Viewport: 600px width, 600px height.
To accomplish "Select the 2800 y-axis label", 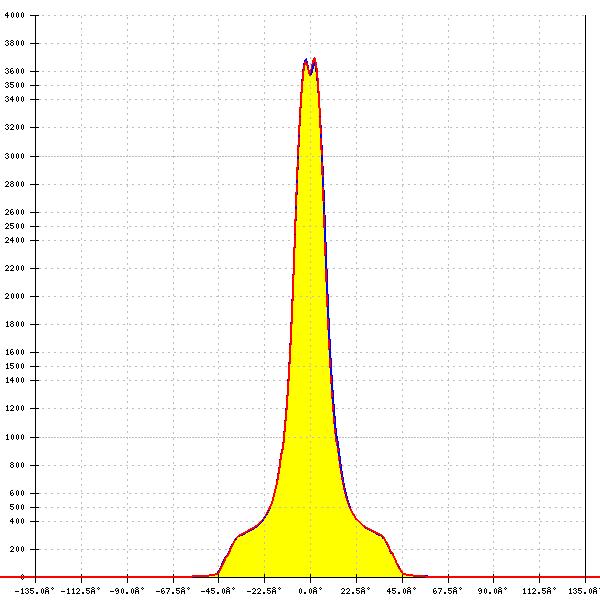I will [15, 184].
